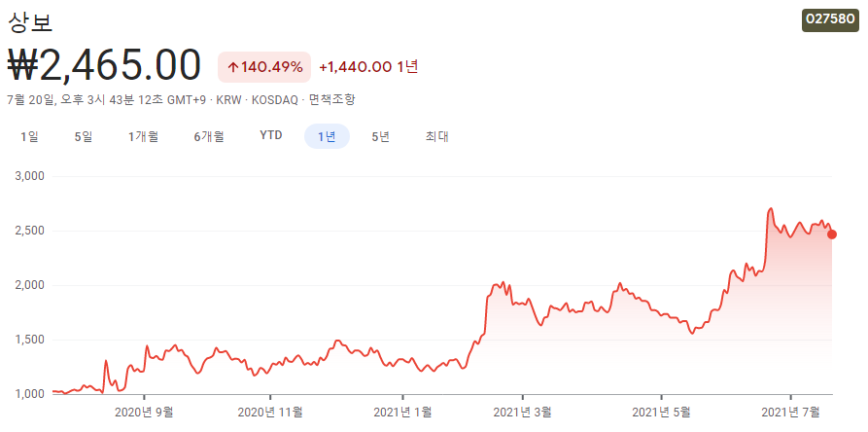Show the 최대 maximum range

point(436,136)
